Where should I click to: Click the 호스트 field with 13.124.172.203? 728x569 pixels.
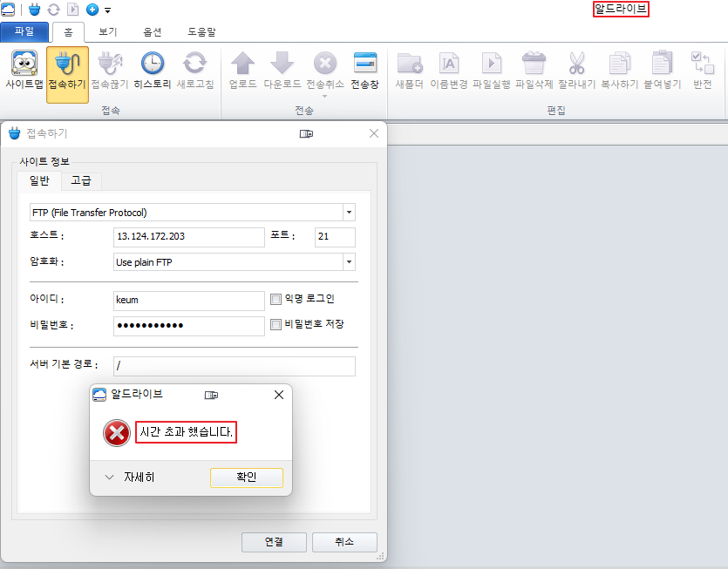click(x=189, y=237)
